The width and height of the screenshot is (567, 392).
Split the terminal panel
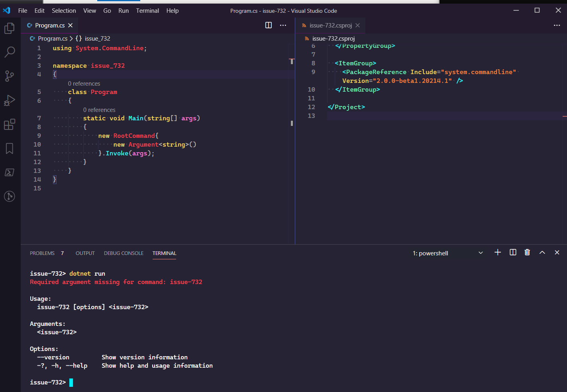[x=513, y=252]
